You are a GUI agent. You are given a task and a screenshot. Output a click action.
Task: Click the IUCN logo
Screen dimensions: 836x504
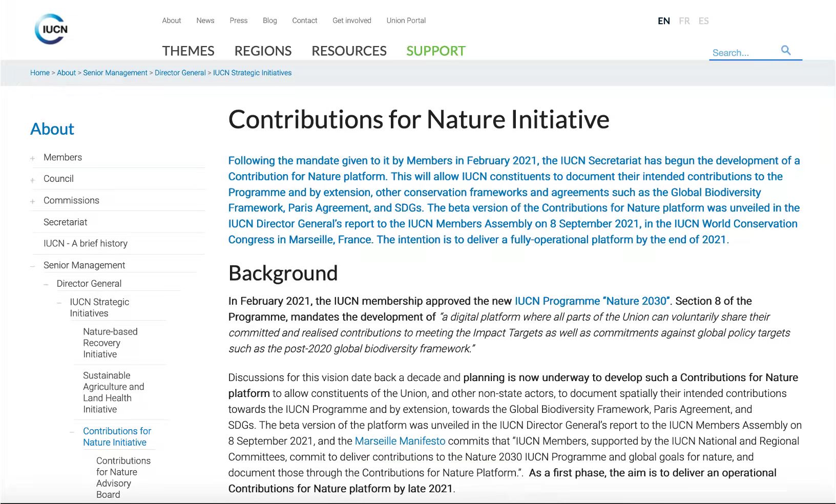click(x=51, y=29)
